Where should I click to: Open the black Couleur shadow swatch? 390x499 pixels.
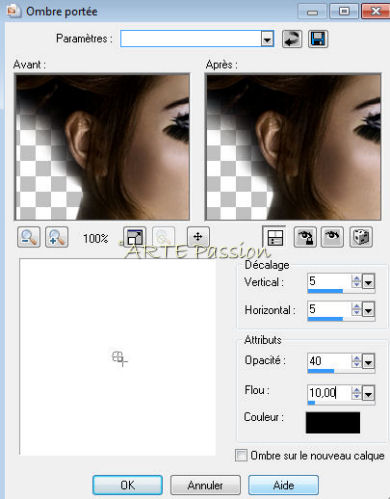click(x=333, y=422)
